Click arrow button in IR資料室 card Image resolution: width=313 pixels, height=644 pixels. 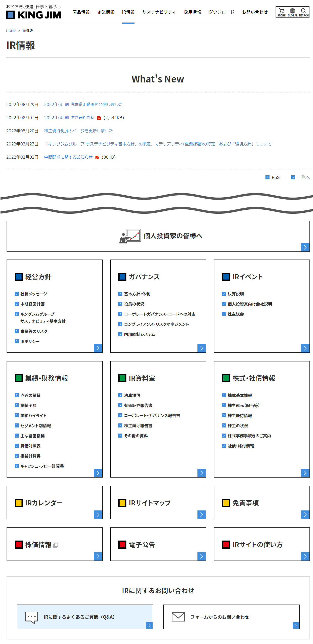coord(202,473)
